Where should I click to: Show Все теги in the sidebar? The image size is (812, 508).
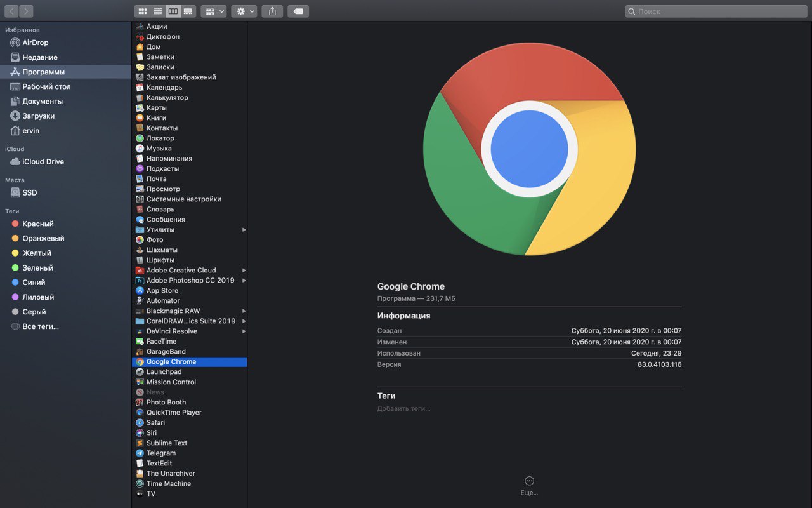[x=65, y=326]
